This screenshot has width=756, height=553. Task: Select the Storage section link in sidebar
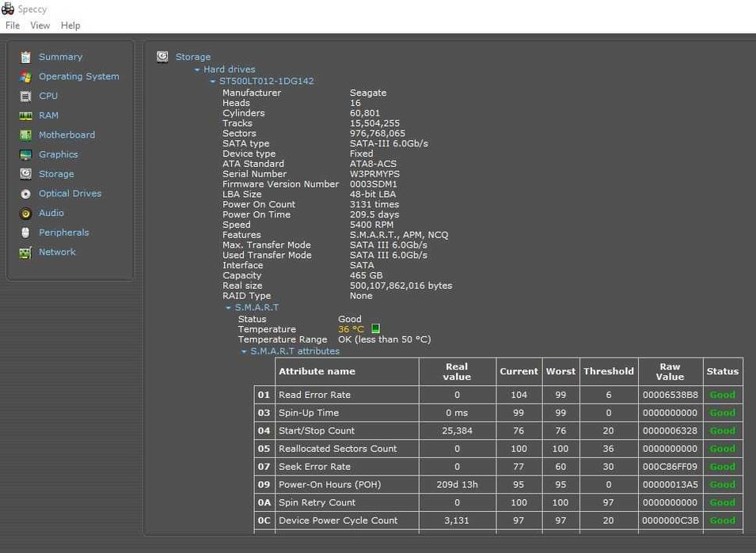point(56,174)
